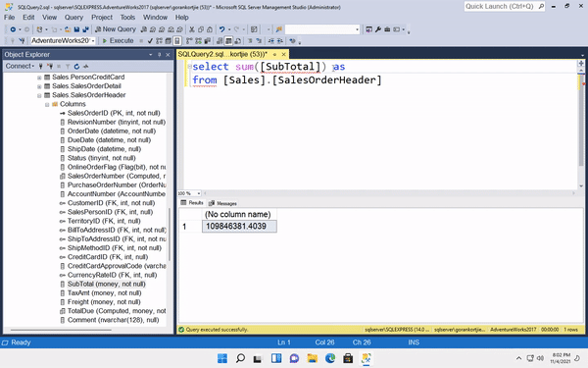Open the Connect dropdown in Object Explorer

[x=20, y=66]
